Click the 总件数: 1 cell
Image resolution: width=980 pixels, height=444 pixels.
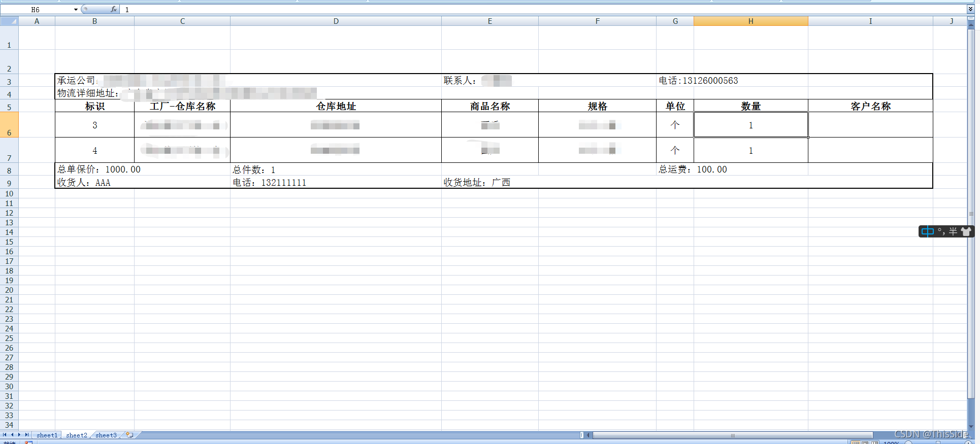(336, 169)
